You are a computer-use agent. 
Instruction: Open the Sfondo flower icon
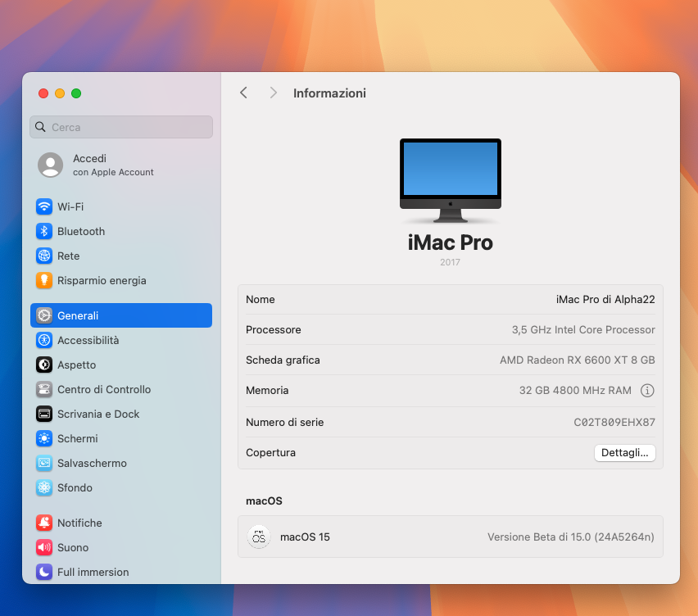point(44,488)
